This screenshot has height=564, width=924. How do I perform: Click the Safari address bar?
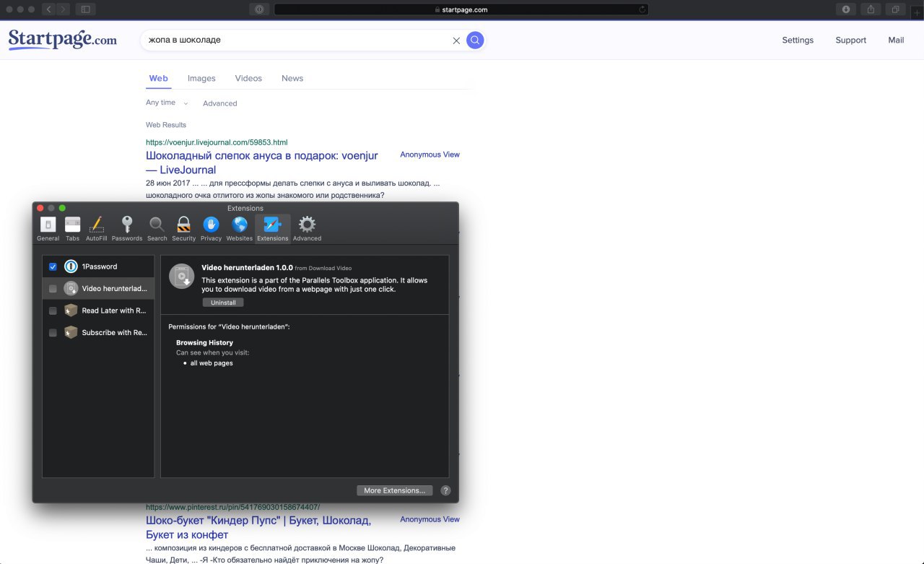pos(461,9)
